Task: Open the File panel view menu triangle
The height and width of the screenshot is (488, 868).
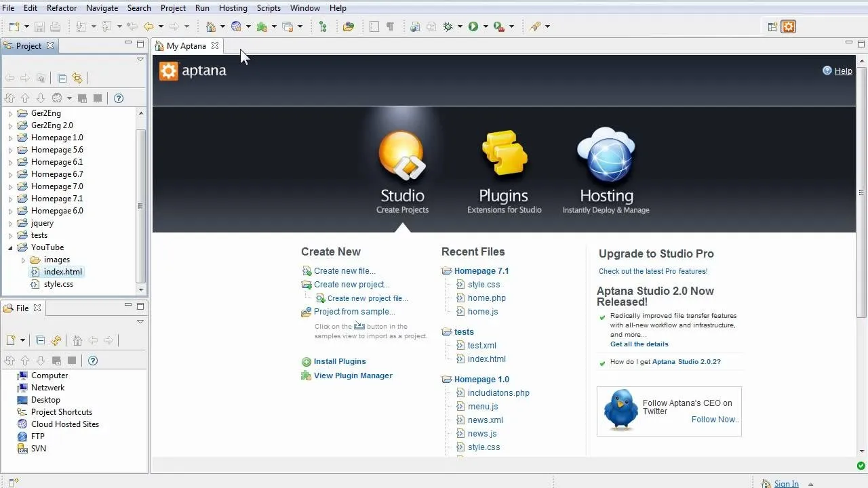Action: [x=140, y=322]
